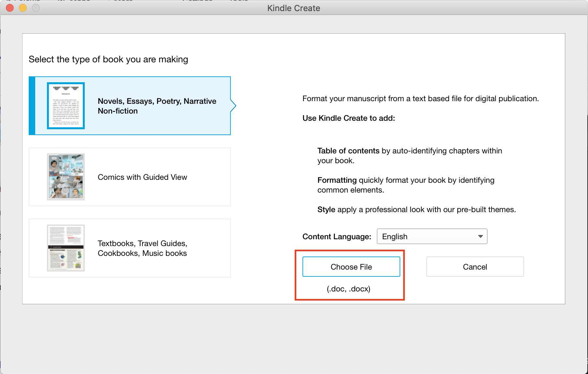Click the textbook page preview thumbnail
Viewport: 588px width, 374px height.
(x=66, y=247)
